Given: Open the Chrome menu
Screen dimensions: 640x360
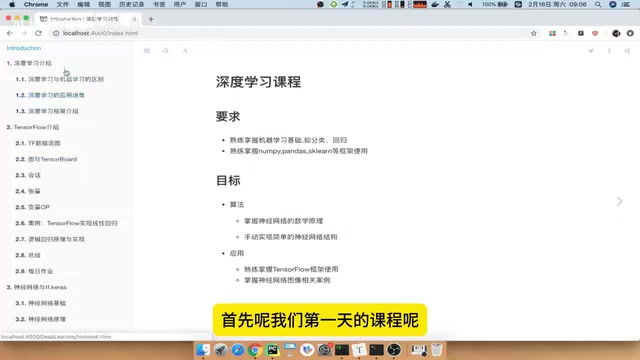Looking at the screenshot, I should [x=36, y=4].
